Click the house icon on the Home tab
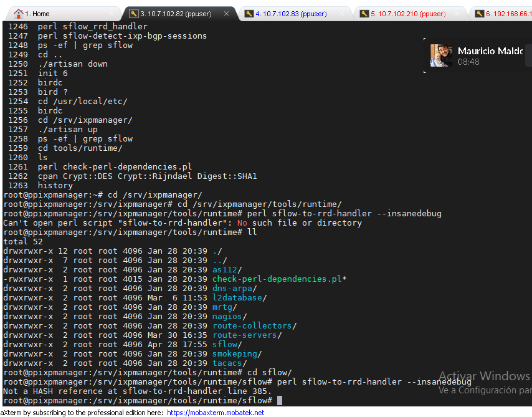The height and width of the screenshot is (417, 532). click(x=18, y=14)
